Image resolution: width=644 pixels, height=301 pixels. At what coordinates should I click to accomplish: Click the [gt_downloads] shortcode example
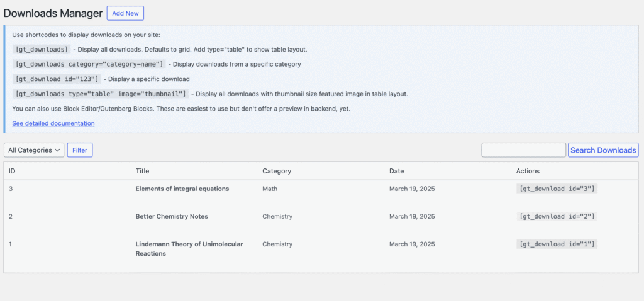pos(42,49)
